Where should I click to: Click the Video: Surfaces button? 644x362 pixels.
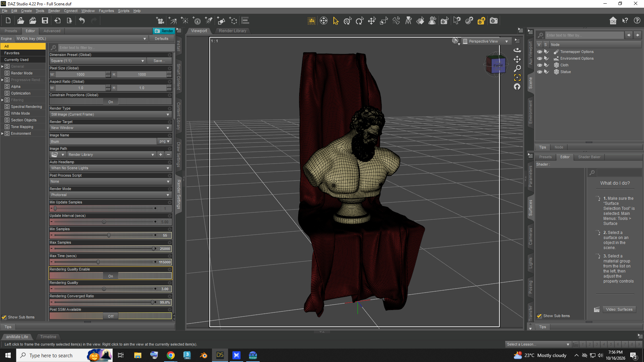coord(619,309)
